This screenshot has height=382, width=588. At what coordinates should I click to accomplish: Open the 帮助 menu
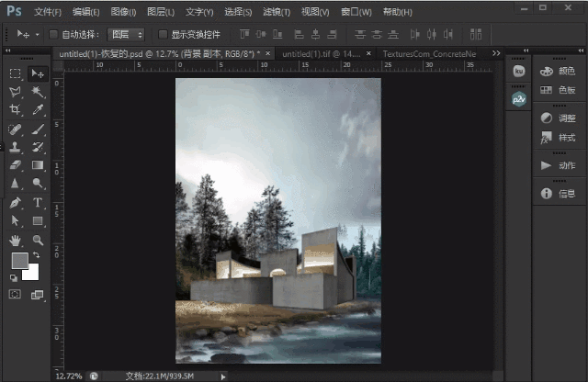pos(397,12)
